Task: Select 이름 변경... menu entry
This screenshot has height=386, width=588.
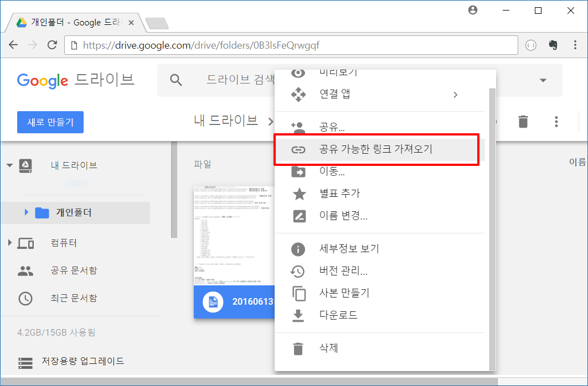Action: 380,216
